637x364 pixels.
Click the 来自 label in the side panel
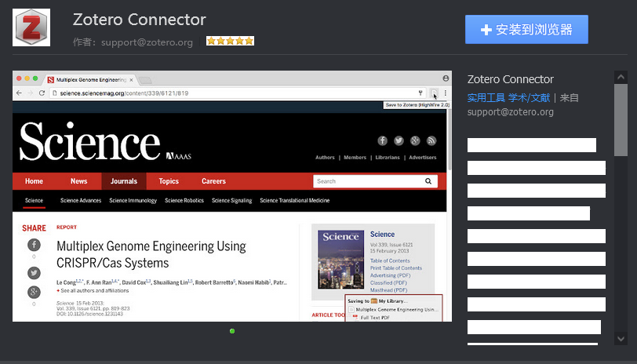tap(570, 98)
